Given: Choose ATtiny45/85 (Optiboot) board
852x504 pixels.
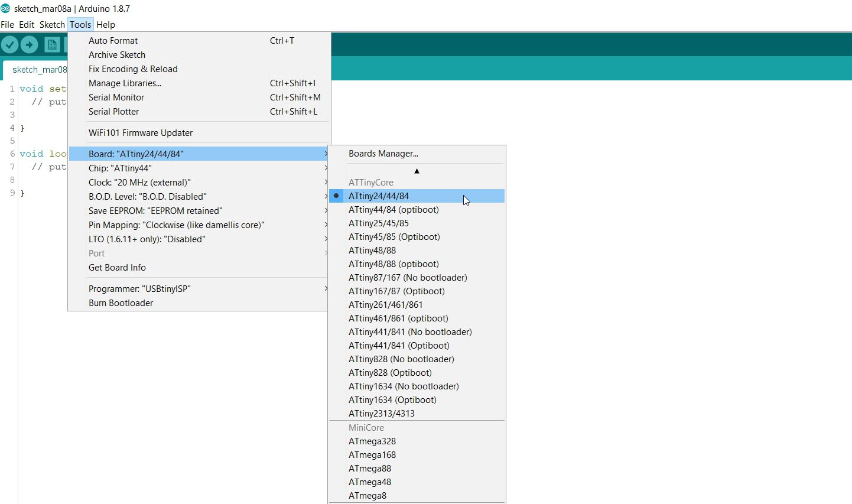Looking at the screenshot, I should pyautogui.click(x=417, y=236).
